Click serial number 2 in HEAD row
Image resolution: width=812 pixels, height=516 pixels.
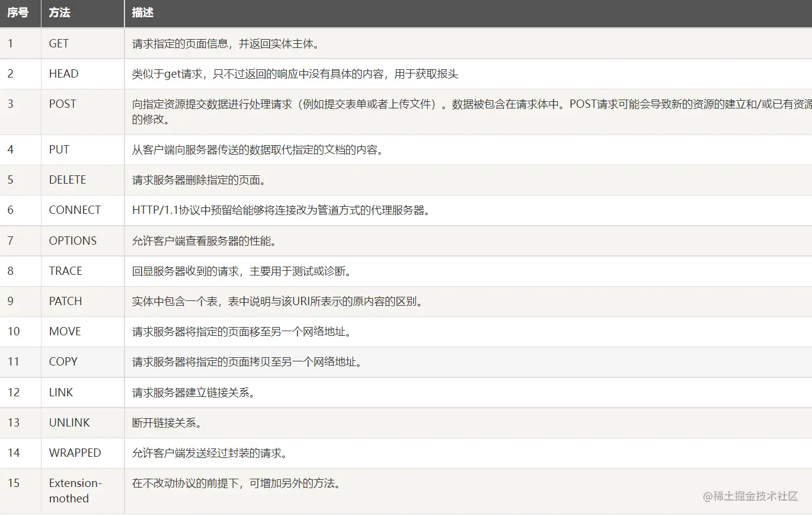[10, 73]
